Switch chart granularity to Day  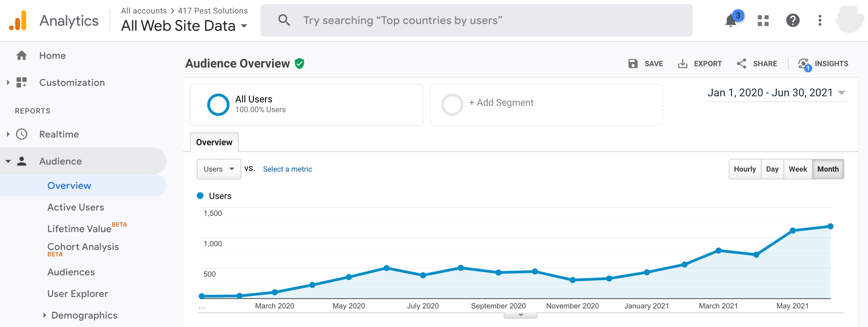tap(772, 169)
